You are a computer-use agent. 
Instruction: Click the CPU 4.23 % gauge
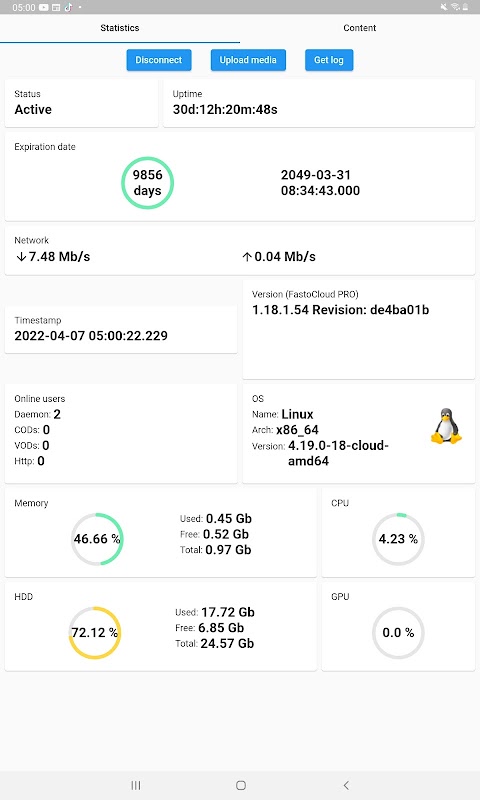[398, 539]
